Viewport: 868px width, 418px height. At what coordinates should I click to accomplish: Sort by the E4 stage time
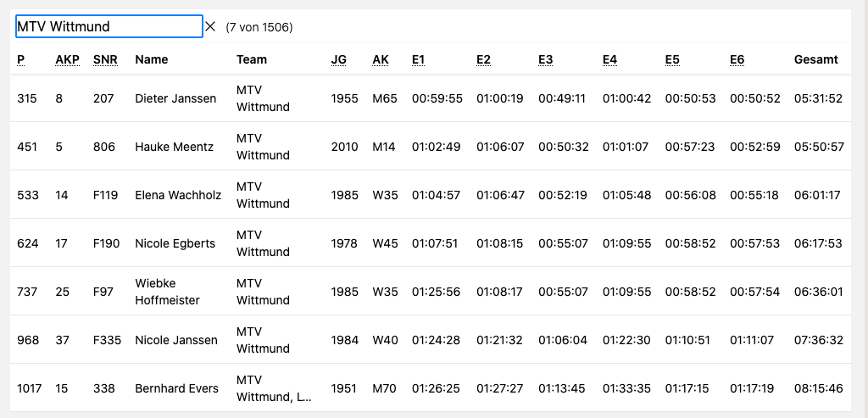609,59
